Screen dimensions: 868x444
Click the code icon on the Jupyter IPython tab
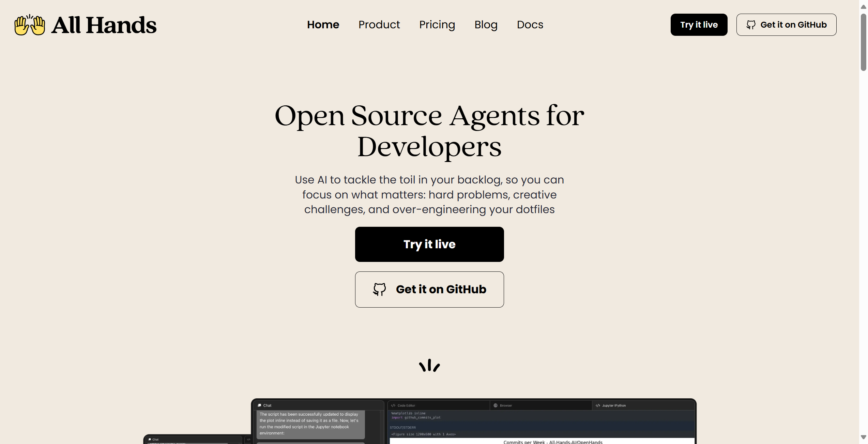click(598, 405)
